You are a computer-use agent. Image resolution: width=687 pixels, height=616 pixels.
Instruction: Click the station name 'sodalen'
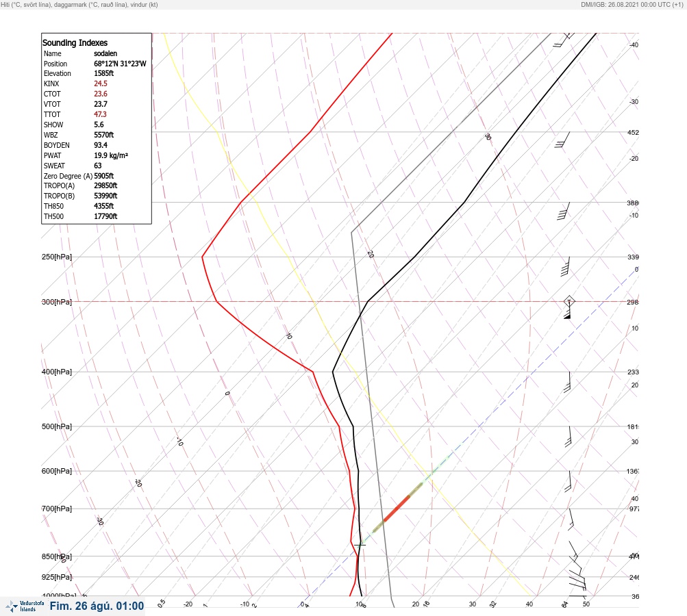click(105, 53)
